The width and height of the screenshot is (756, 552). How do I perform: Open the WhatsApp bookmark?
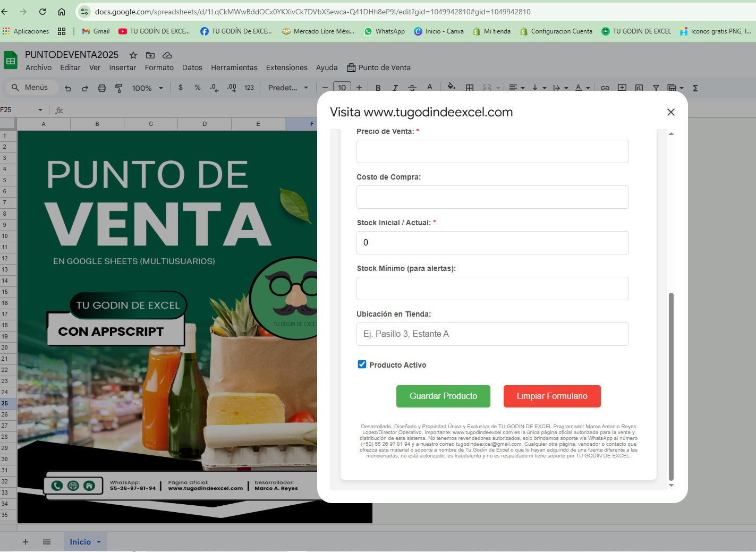(x=384, y=31)
